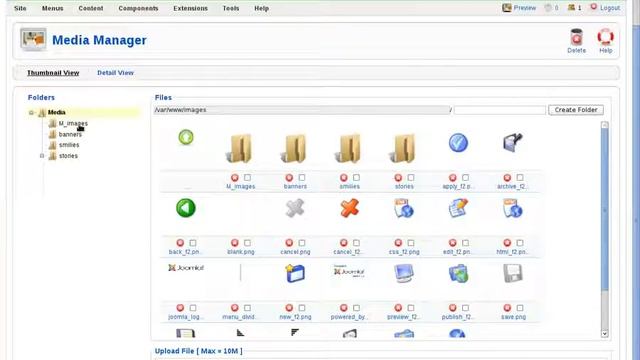Check the M_images checkbox
Screen dimensions: 640x360
pos(247,178)
